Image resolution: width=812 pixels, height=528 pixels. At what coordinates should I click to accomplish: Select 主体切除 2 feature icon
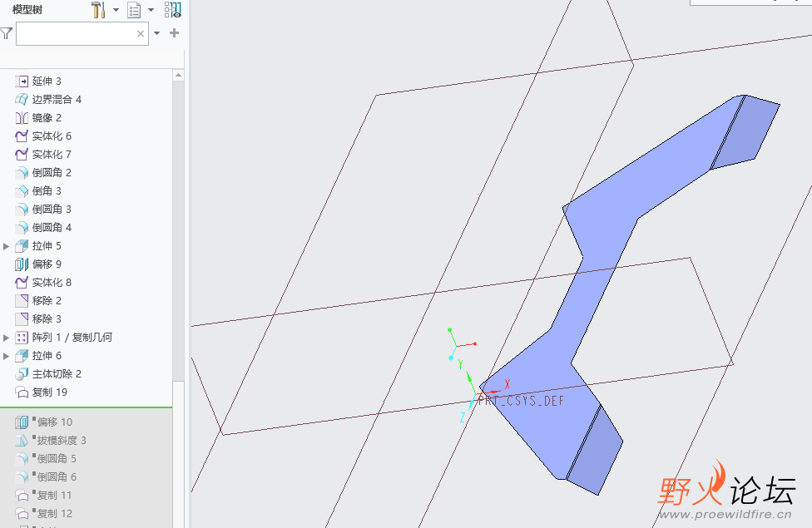pyautogui.click(x=22, y=373)
